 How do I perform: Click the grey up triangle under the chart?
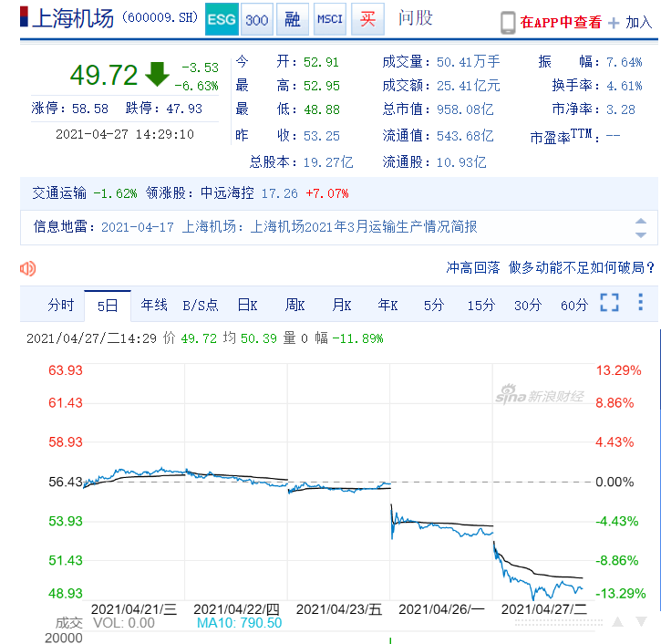point(618,621)
